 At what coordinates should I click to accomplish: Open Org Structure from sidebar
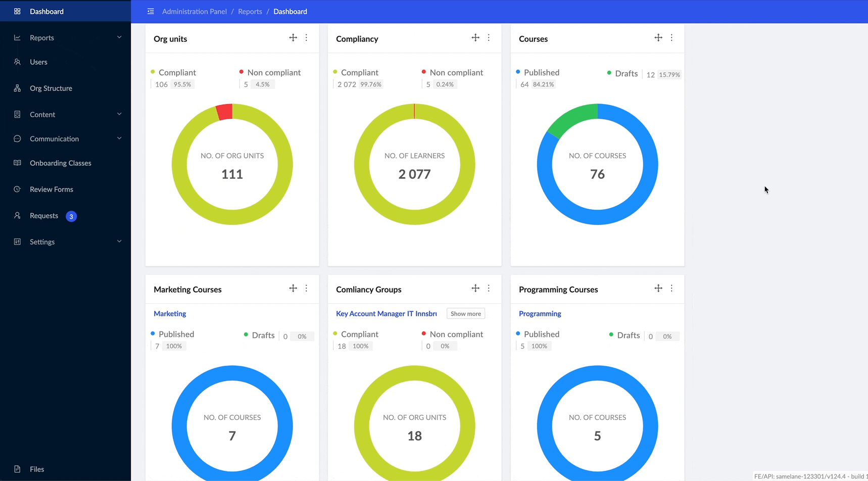pyautogui.click(x=51, y=88)
